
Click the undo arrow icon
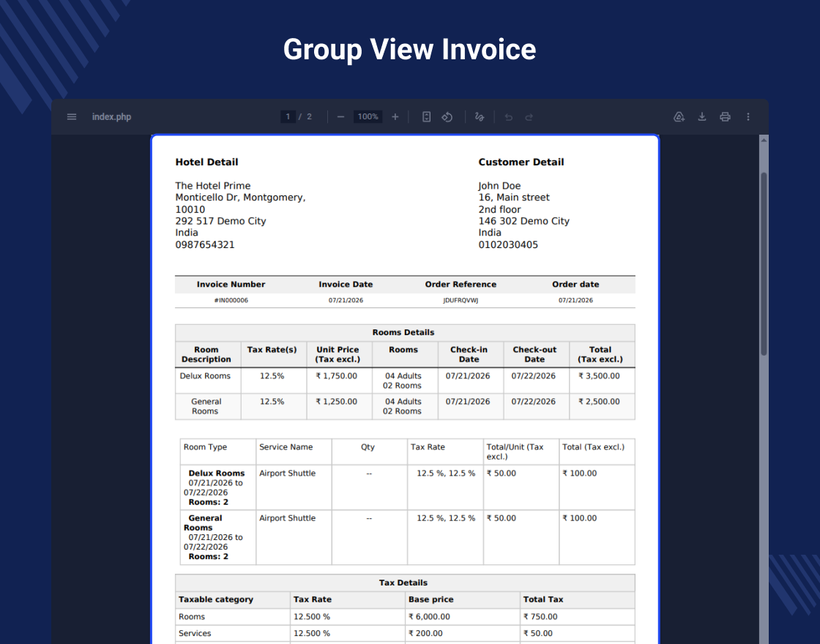click(508, 117)
